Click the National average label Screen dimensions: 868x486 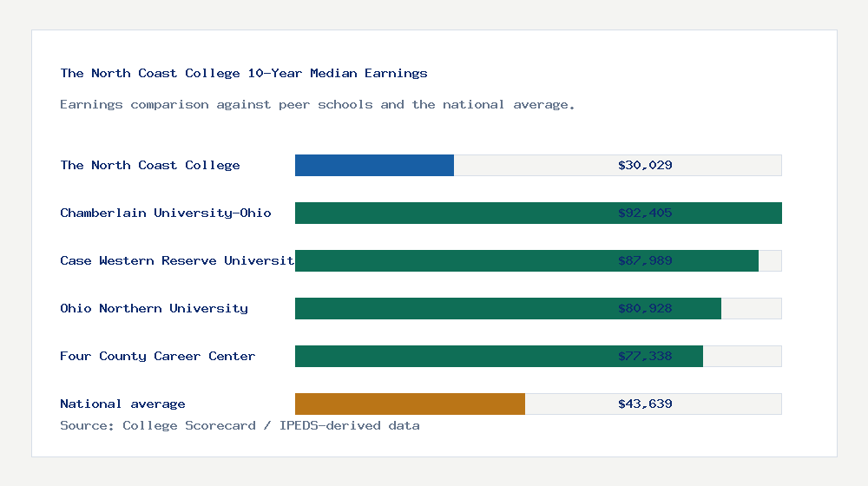tap(122, 404)
